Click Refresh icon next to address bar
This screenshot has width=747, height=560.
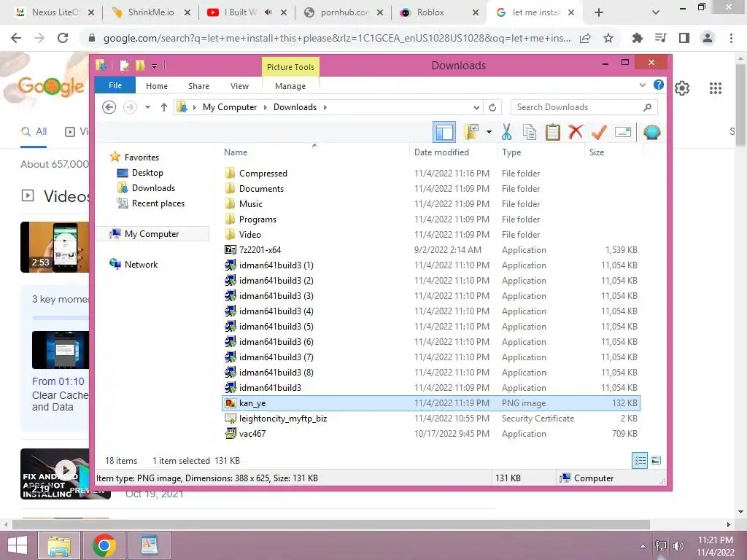coord(492,107)
